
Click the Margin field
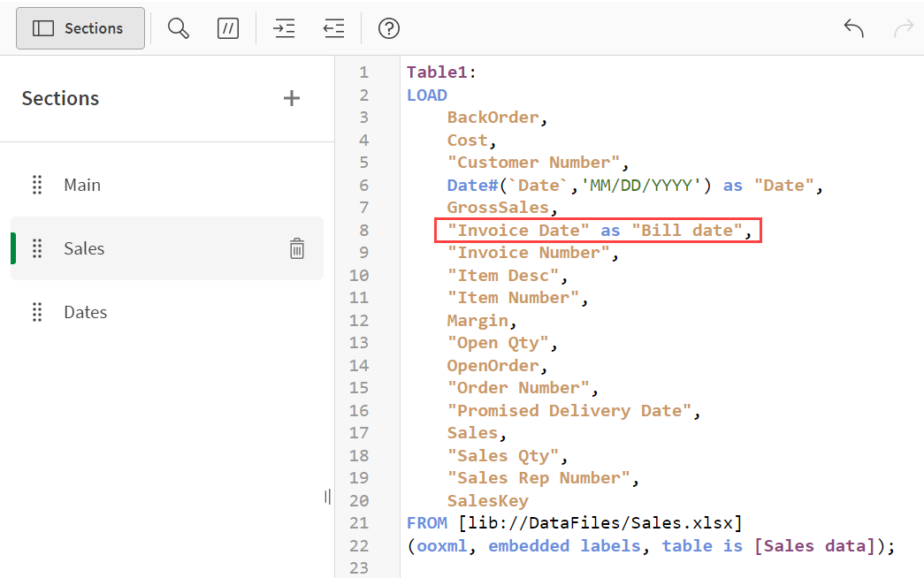pyautogui.click(x=477, y=321)
